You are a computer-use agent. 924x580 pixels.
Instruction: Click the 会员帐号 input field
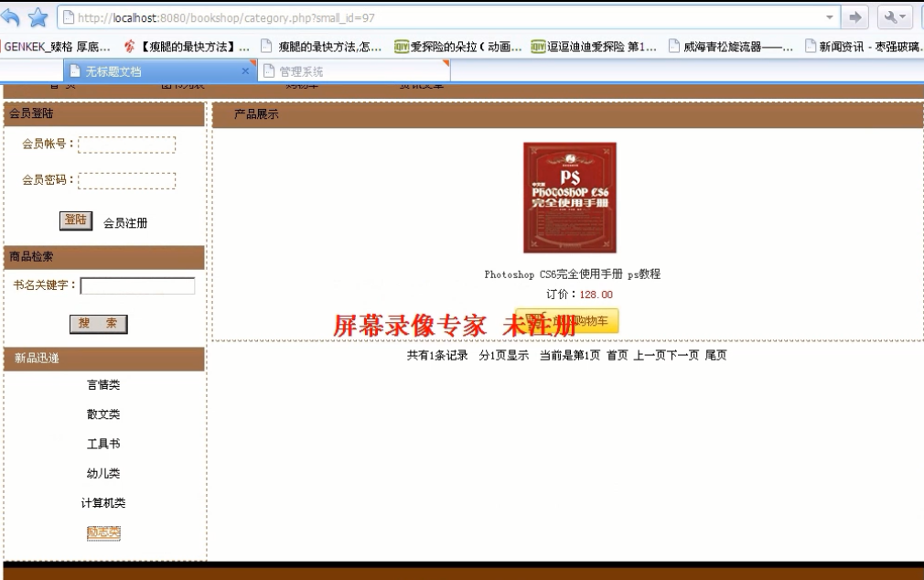click(126, 145)
